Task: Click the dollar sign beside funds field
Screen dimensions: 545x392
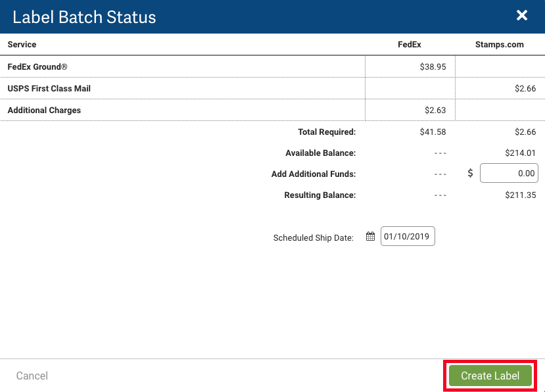Action: (470, 174)
